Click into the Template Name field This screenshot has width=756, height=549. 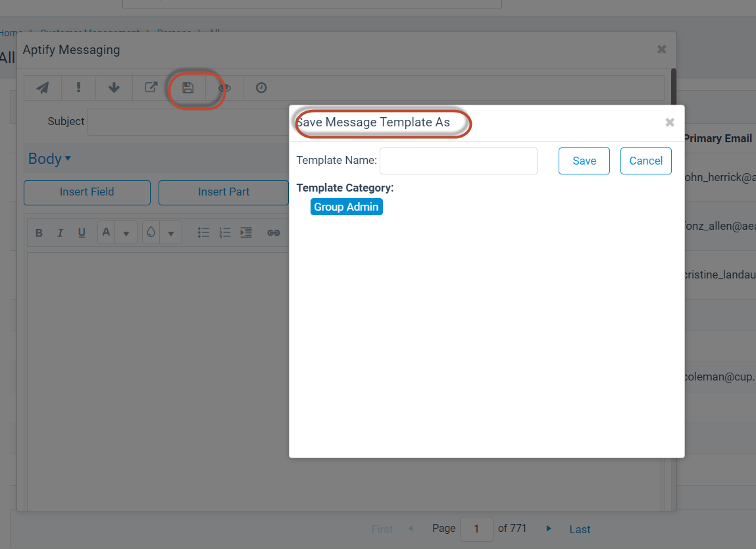[x=459, y=161]
